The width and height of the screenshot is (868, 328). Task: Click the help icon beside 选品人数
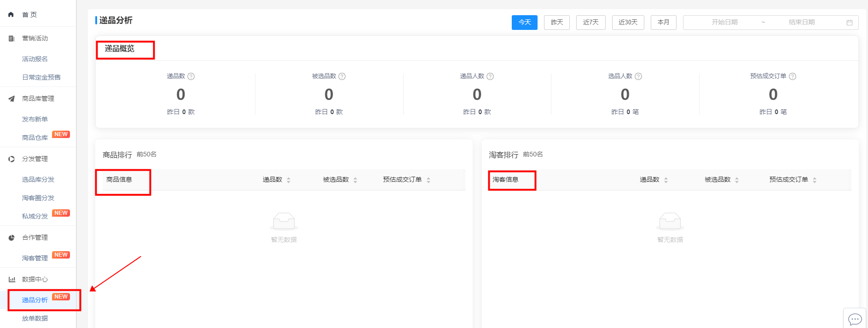(638, 76)
